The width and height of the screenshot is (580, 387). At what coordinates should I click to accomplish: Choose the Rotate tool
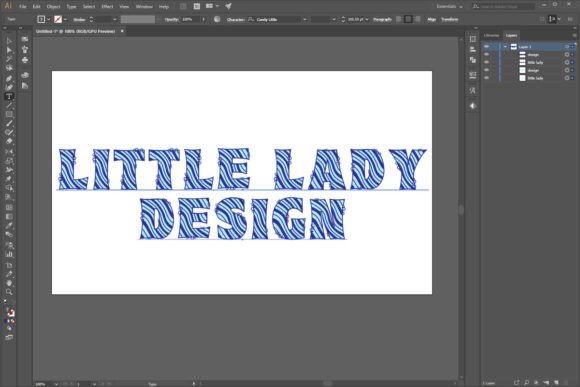(9, 152)
